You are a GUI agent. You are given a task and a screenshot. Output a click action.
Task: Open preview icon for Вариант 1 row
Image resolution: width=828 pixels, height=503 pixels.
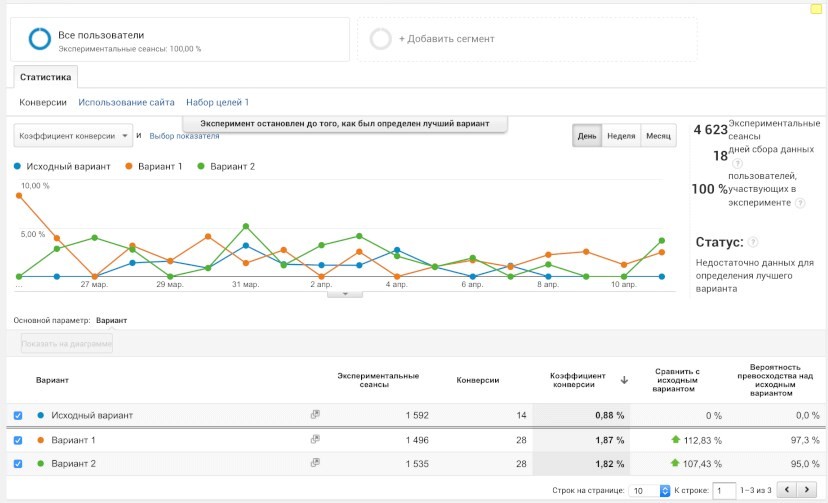pyautogui.click(x=315, y=439)
